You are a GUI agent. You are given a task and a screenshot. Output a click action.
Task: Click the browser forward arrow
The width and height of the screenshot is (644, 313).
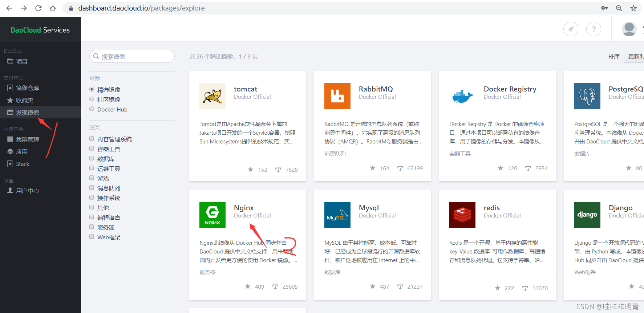point(24,8)
